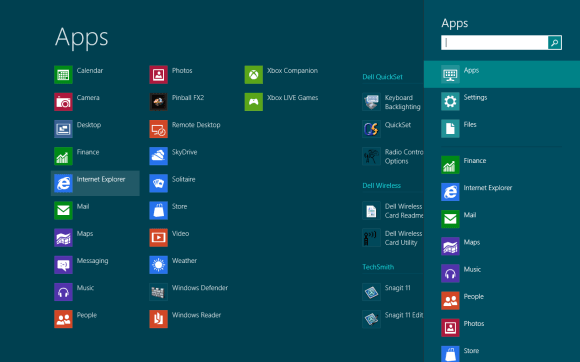Open the Remote Desktop app icon
The height and width of the screenshot is (362, 580).
pos(158,129)
